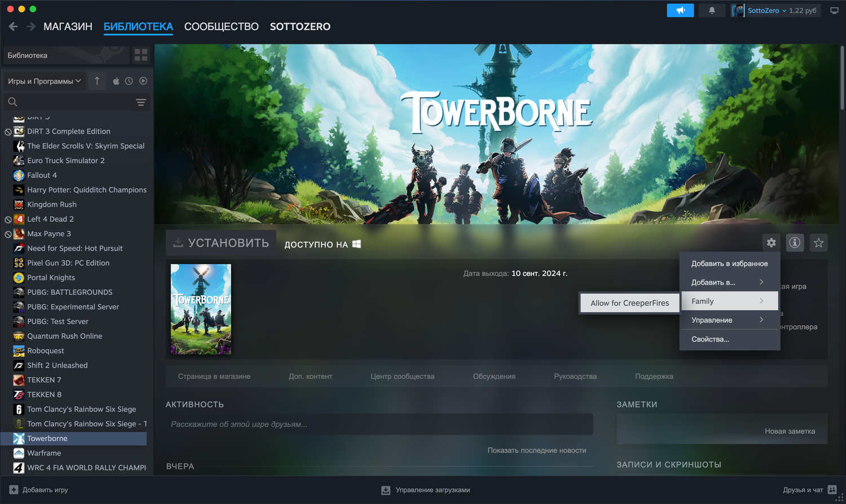Select the Portal Knights game icon
This screenshot has width=846, height=504.
pos(19,278)
